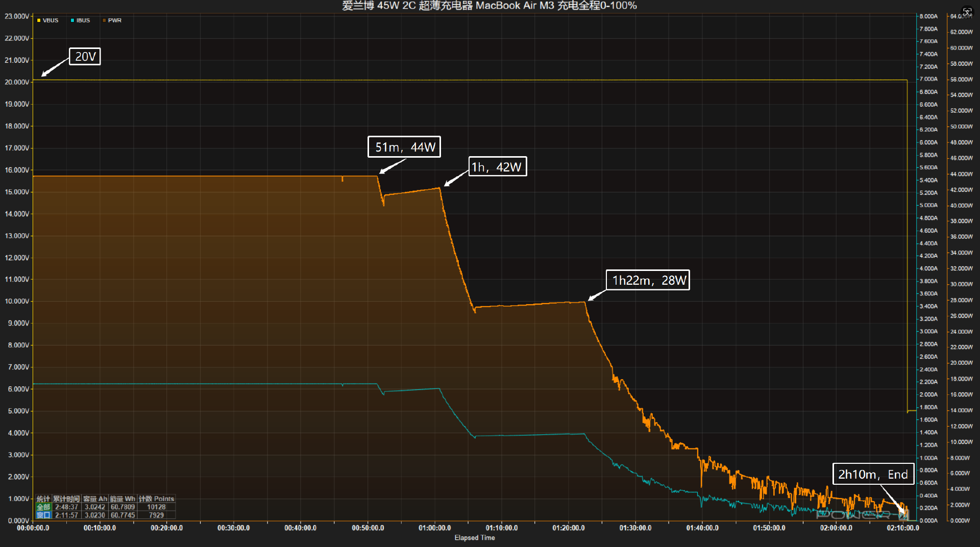The image size is (980, 547).
Task: Click the brown PWR legend color marker
Action: coord(104,20)
